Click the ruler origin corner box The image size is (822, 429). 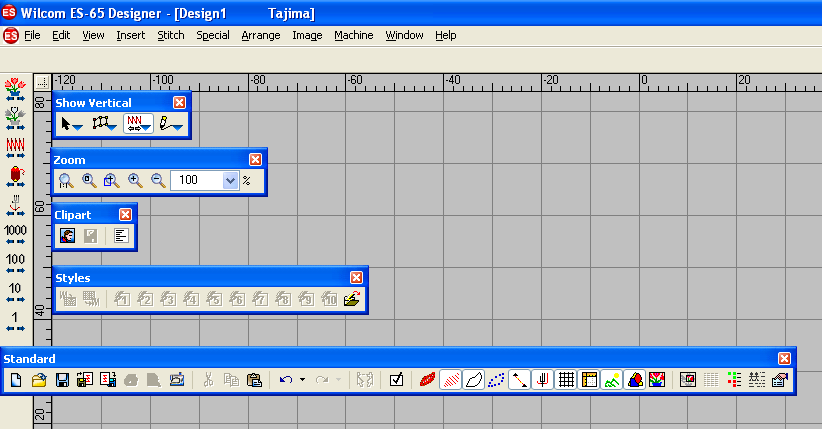tap(42, 82)
